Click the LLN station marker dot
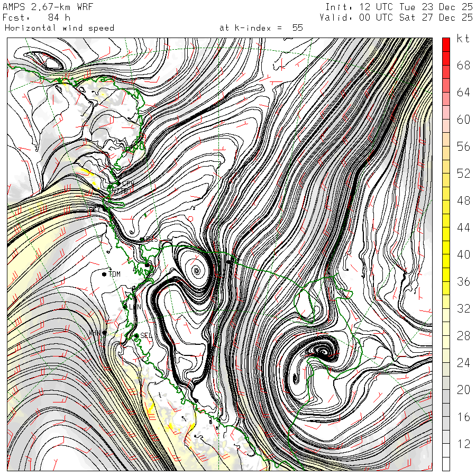The height and width of the screenshot is (476, 476). click(125, 307)
